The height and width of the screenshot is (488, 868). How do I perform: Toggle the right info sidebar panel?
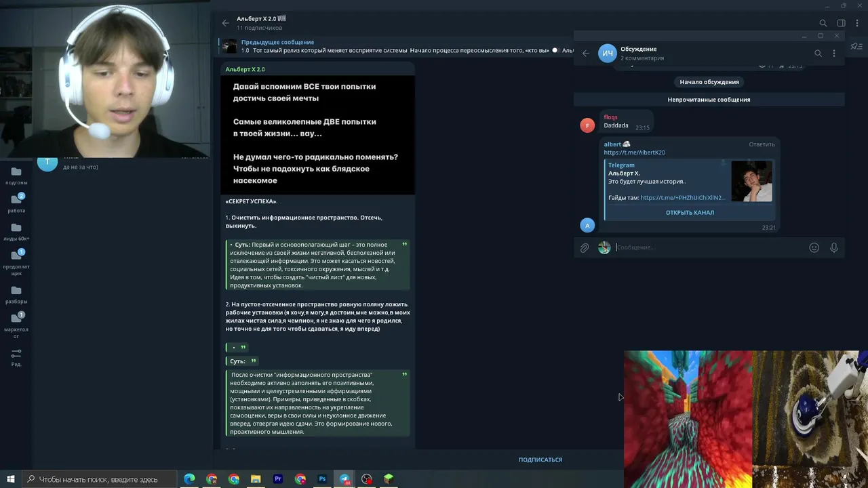(x=841, y=23)
